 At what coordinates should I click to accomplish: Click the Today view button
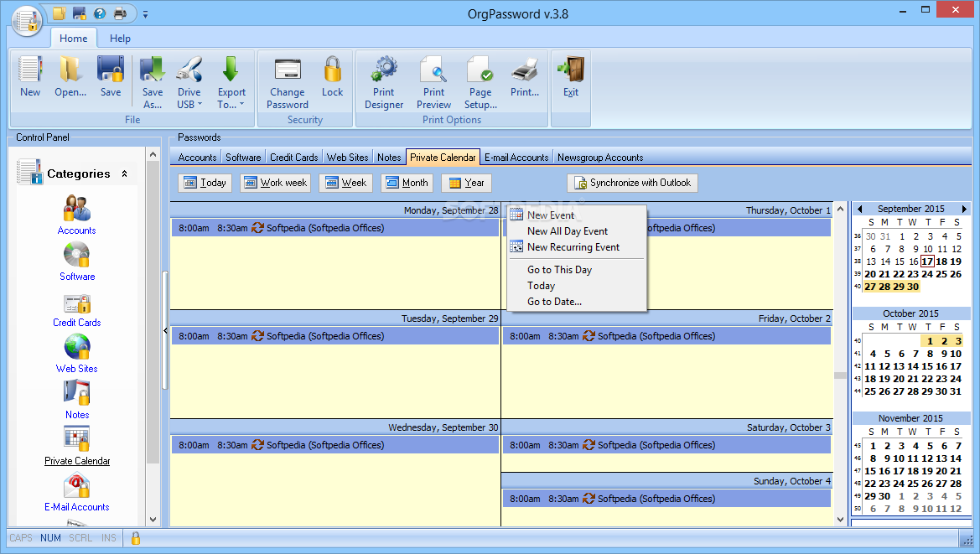[205, 183]
